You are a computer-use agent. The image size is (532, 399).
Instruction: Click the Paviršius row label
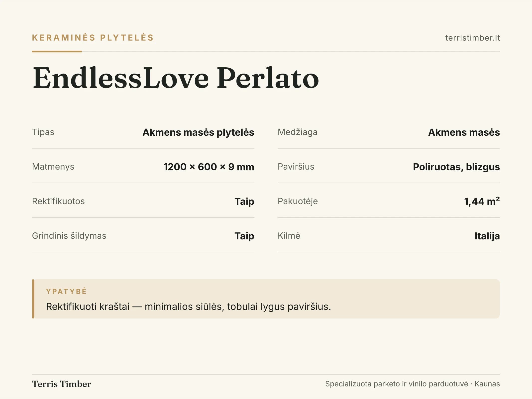296,167
